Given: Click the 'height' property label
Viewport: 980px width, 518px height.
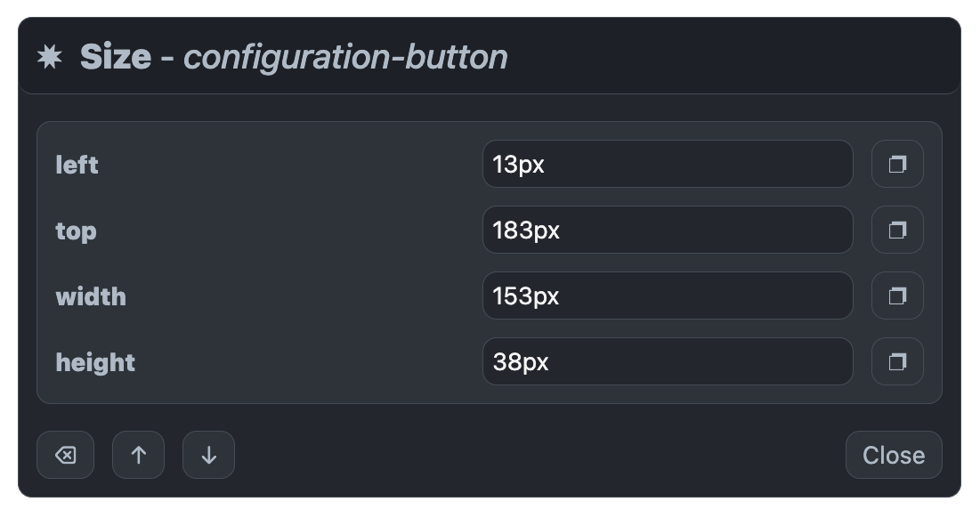Looking at the screenshot, I should (95, 362).
